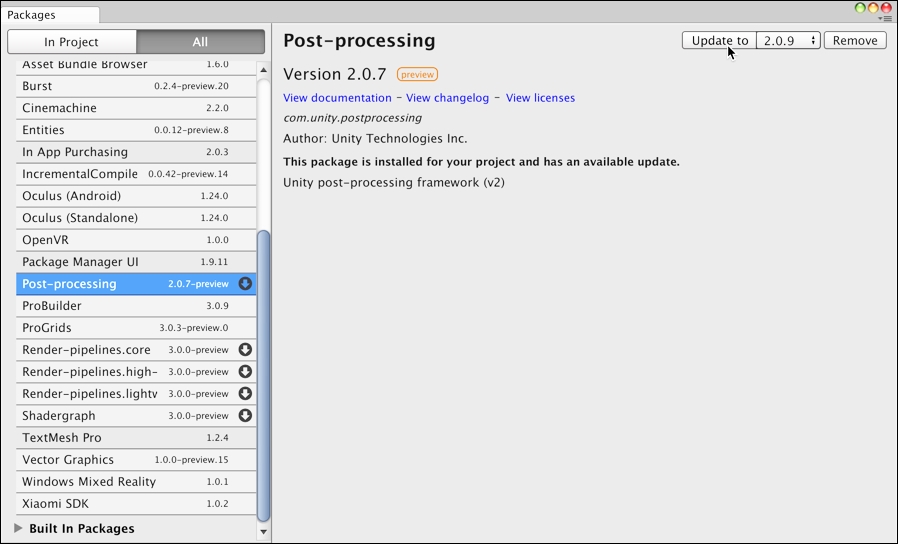
Task: Click the Author: Unity Technologies Inc. text
Action: (375, 139)
